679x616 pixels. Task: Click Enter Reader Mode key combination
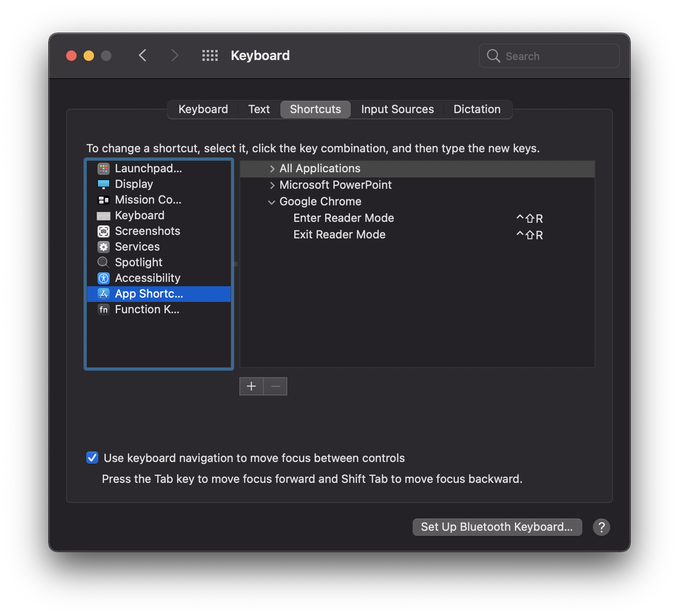coord(529,218)
